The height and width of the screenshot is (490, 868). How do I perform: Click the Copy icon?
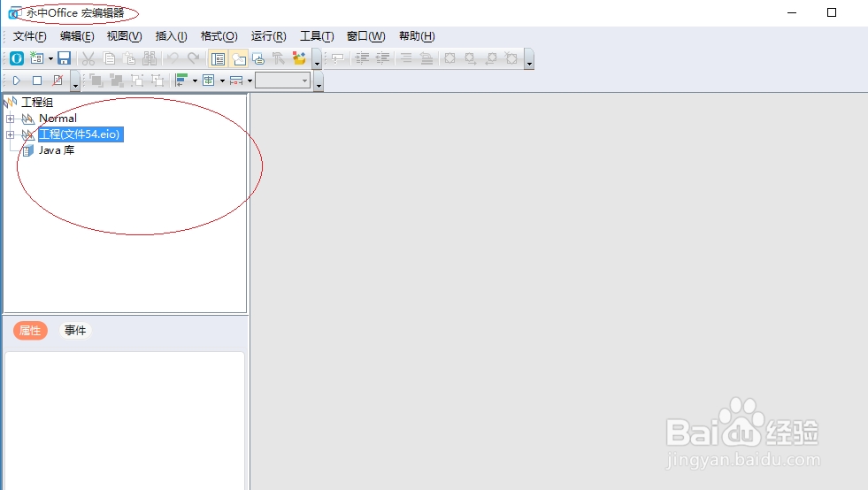109,58
